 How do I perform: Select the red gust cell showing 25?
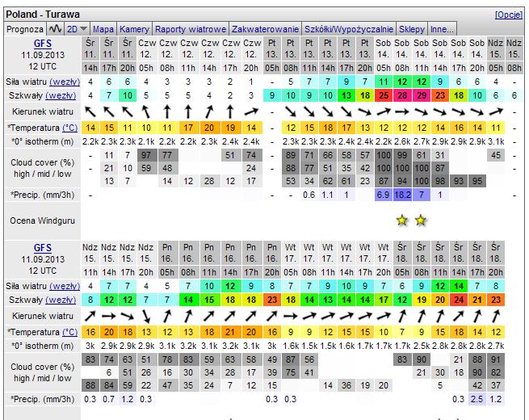[x=384, y=95]
